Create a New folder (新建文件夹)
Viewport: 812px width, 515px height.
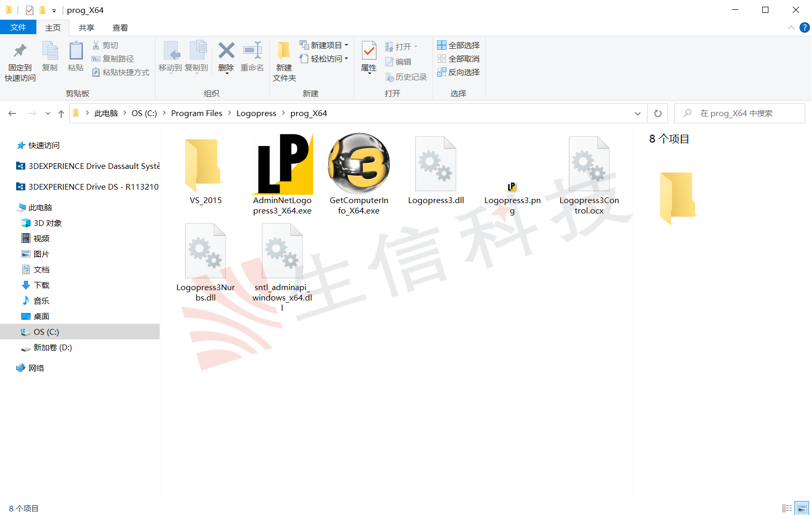click(x=284, y=62)
